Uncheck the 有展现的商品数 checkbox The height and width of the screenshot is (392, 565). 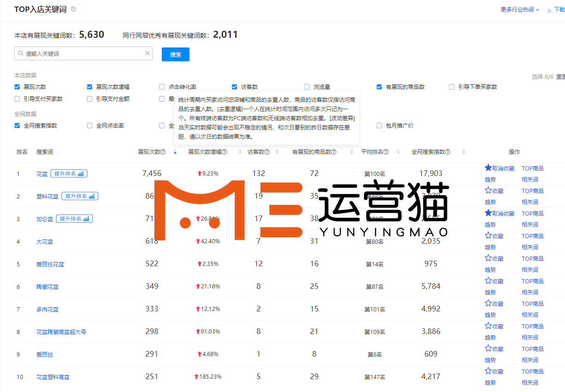379,87
